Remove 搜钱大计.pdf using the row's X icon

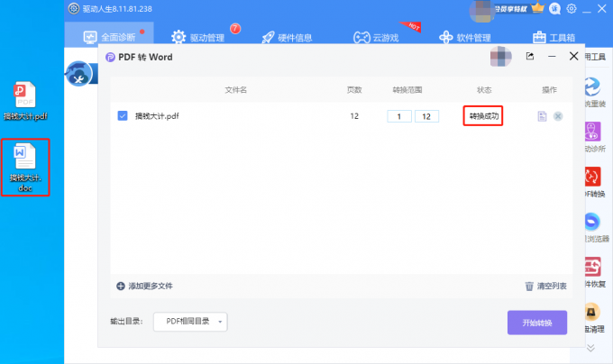click(558, 116)
